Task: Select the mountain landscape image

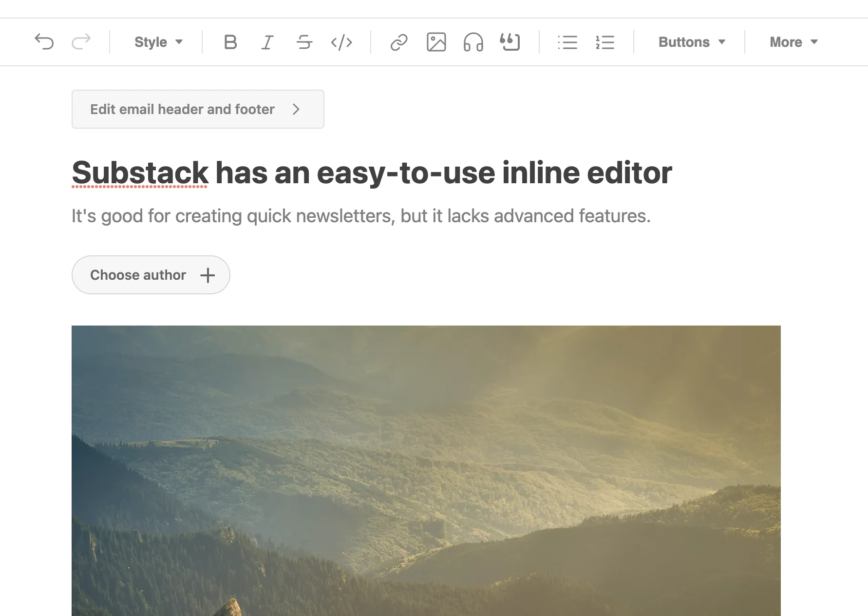Action: 426,470
